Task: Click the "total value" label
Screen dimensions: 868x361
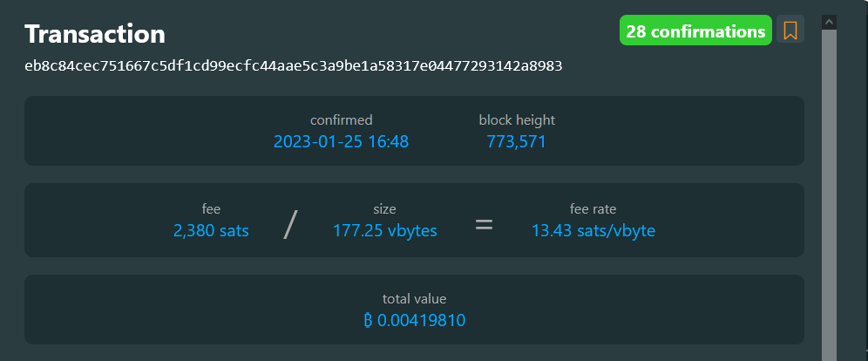Action: 414,299
